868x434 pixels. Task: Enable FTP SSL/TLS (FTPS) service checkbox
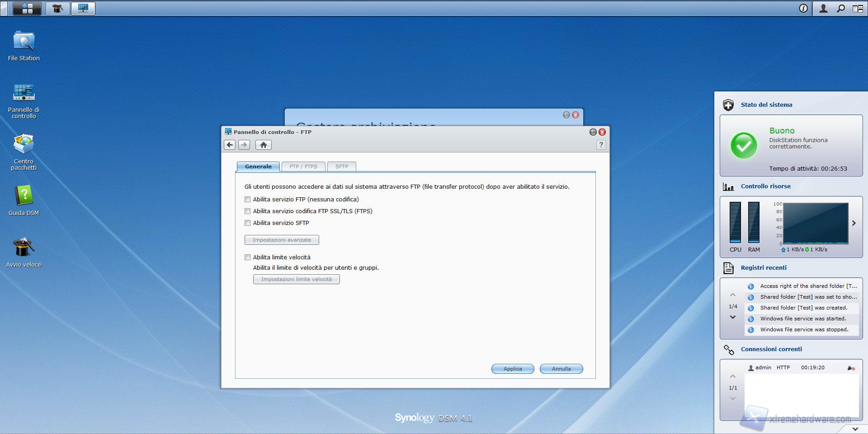247,211
